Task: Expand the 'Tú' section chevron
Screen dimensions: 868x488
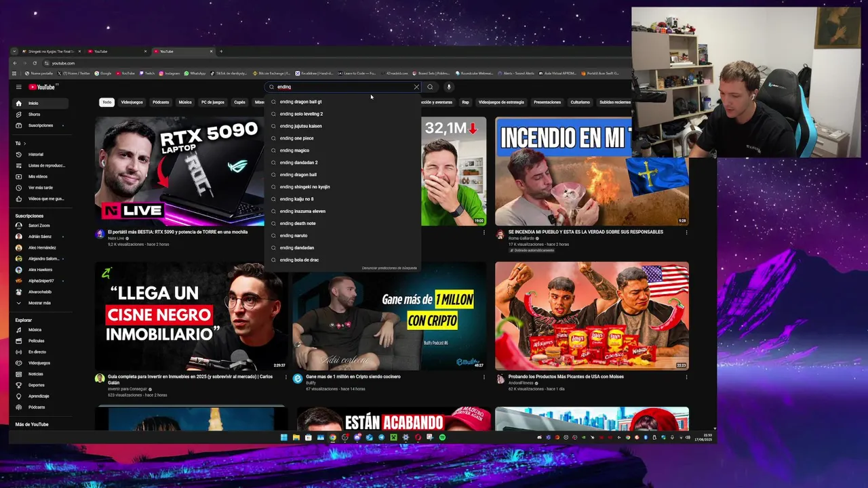Action: click(x=26, y=143)
